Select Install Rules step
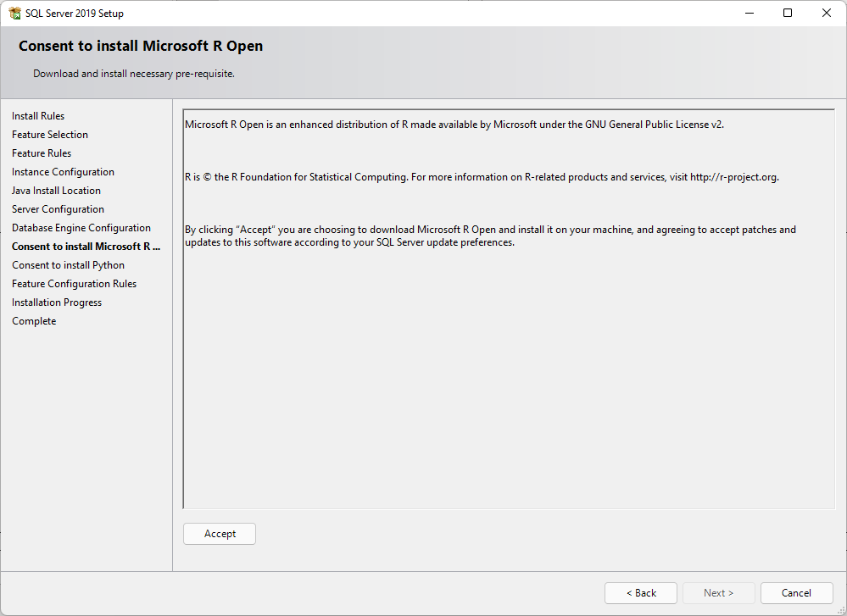Viewport: 847px width, 616px height. point(38,116)
